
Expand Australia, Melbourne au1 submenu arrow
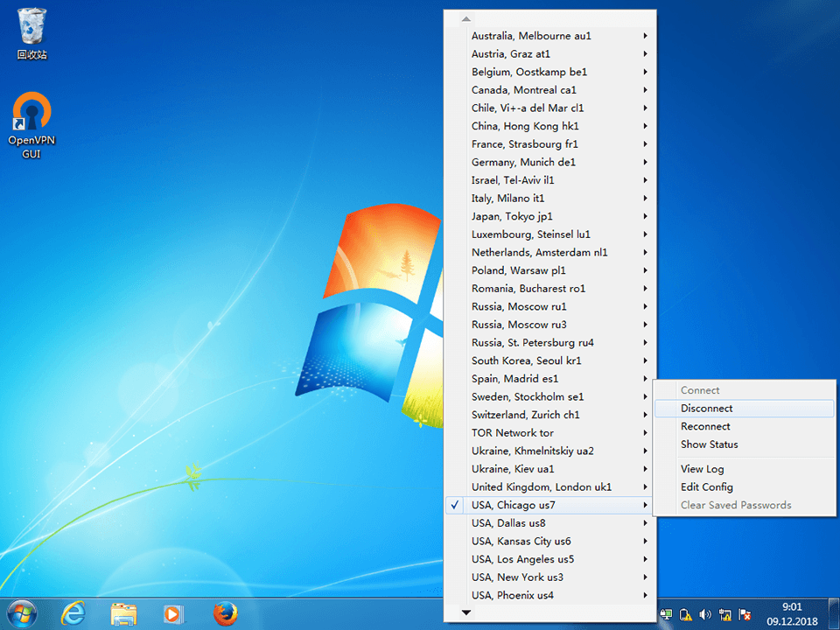pos(645,36)
